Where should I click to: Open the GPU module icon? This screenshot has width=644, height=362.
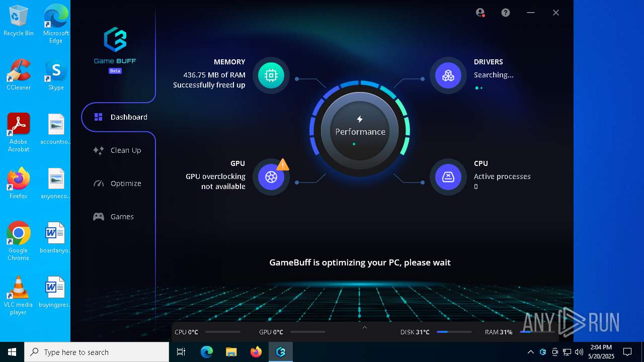271,177
